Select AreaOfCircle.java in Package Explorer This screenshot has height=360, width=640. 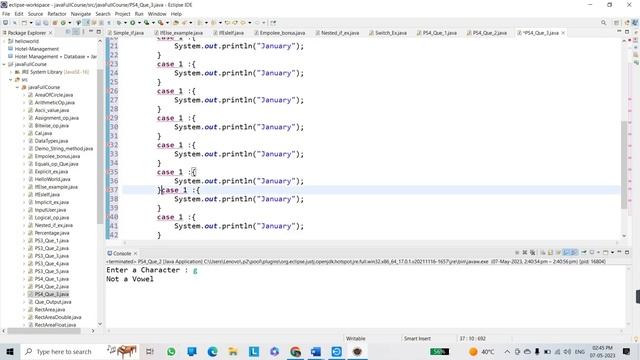pyautogui.click(x=53, y=95)
